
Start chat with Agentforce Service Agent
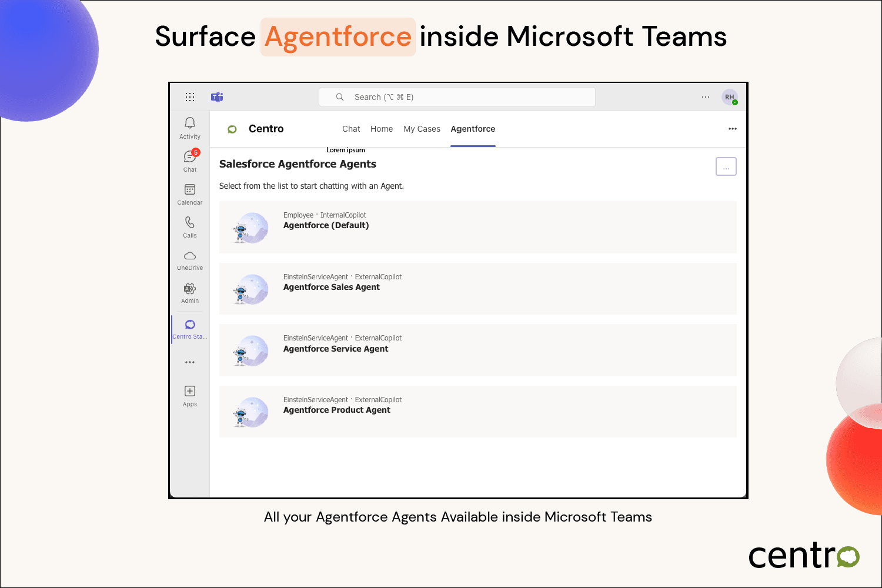point(478,350)
